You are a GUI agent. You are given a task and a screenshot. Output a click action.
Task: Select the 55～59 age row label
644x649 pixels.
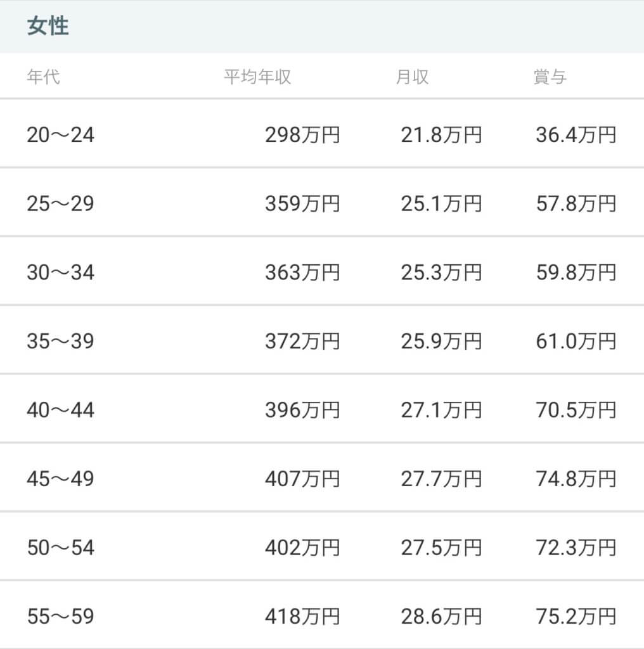click(60, 616)
